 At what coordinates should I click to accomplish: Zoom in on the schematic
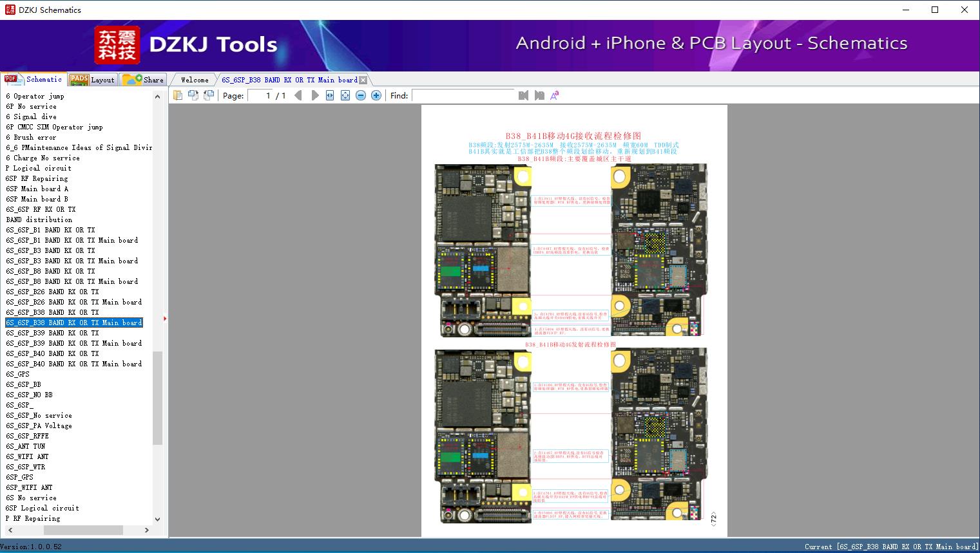376,95
